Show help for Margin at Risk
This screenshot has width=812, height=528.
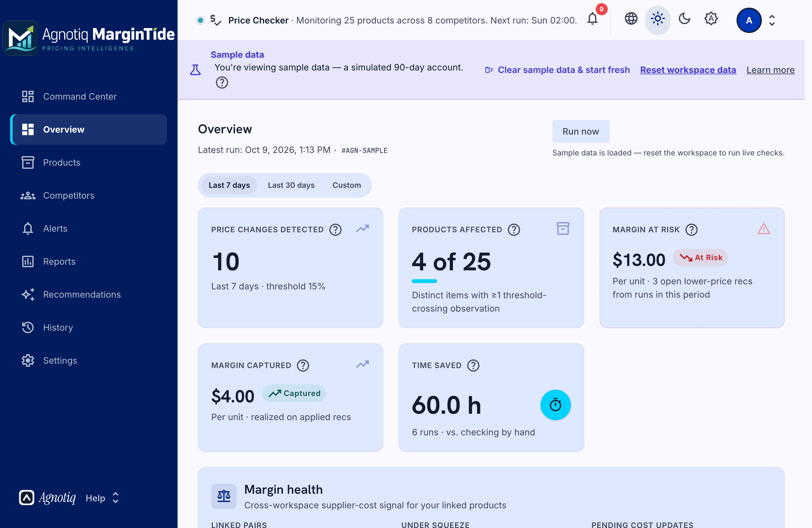tap(691, 230)
